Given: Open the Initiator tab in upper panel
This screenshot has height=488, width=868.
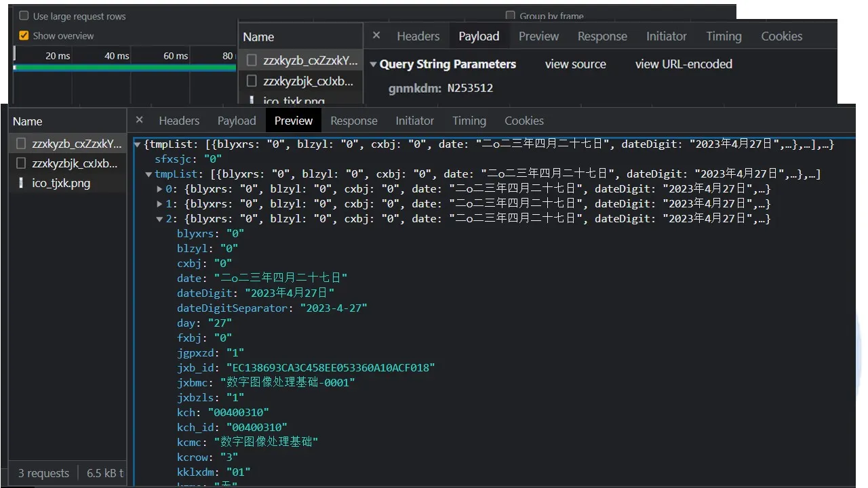Looking at the screenshot, I should coord(666,37).
